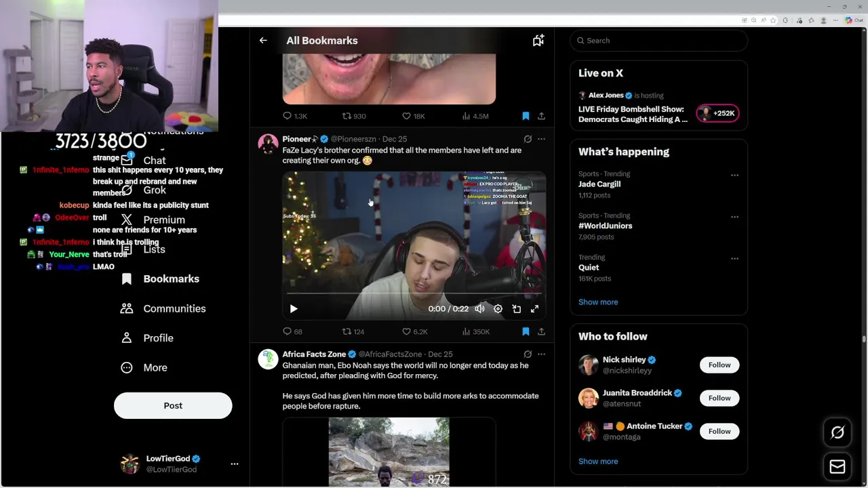Viewport: 868px width, 488px height.
Task: Remove bookmark on the 4.5M views post
Action: pyautogui.click(x=526, y=116)
